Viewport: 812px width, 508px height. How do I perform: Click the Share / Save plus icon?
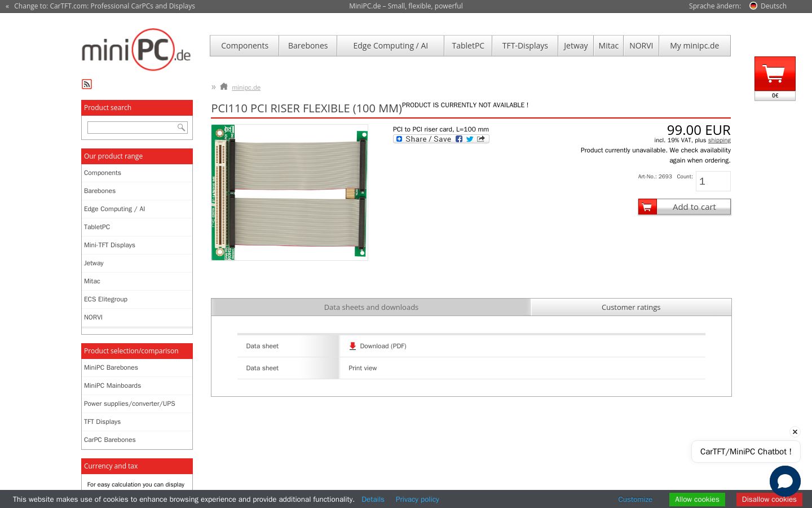click(399, 139)
